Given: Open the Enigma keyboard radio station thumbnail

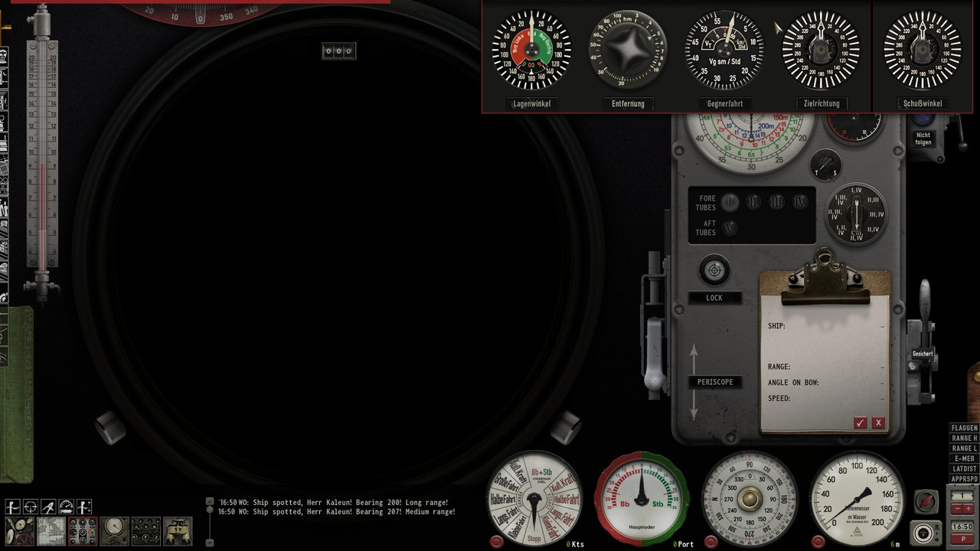Looking at the screenshot, I should click(146, 531).
